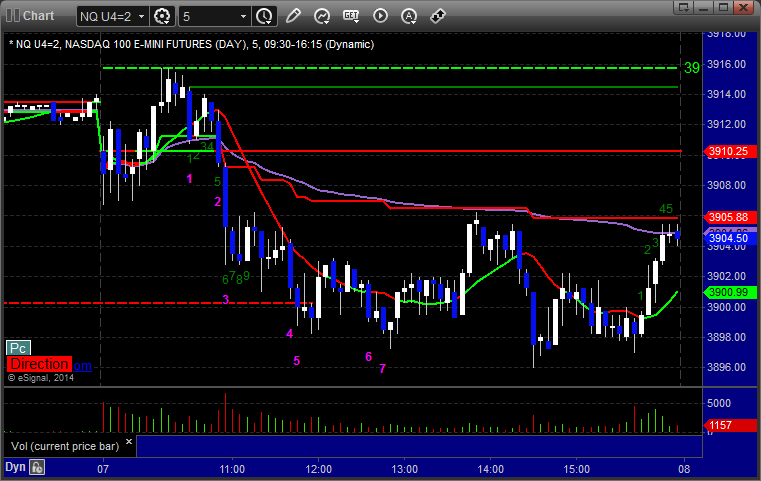Screen dimensions: 761x481
Task: Click the Pc badge on the chart
Action: point(18,348)
